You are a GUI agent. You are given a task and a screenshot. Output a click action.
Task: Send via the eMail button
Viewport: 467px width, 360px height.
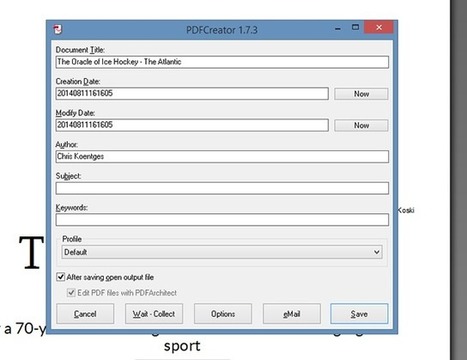tap(292, 314)
